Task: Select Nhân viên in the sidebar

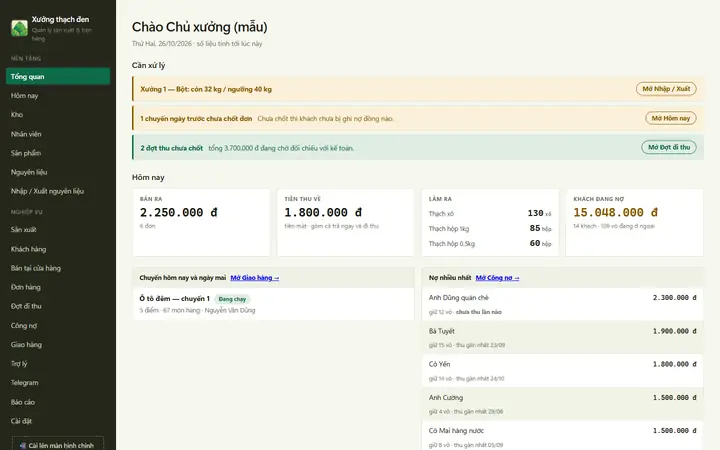Action: point(58,134)
